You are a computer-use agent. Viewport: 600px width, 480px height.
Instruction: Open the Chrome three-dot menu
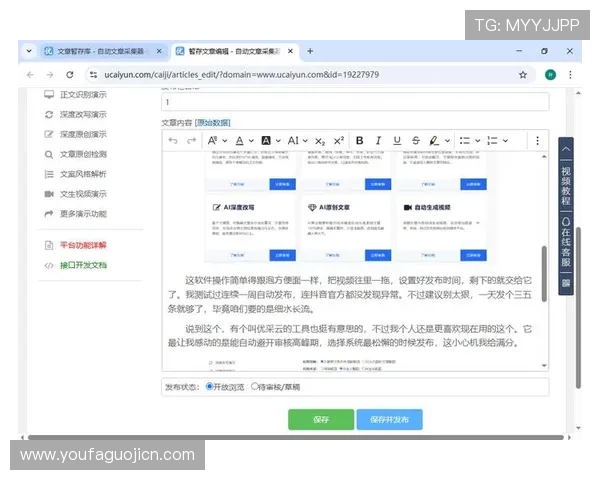tap(570, 75)
